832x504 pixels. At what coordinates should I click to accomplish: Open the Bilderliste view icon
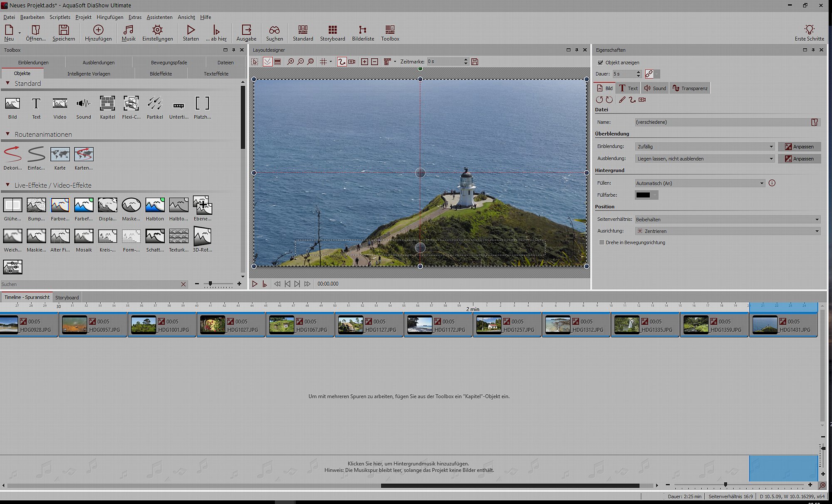pos(363,30)
